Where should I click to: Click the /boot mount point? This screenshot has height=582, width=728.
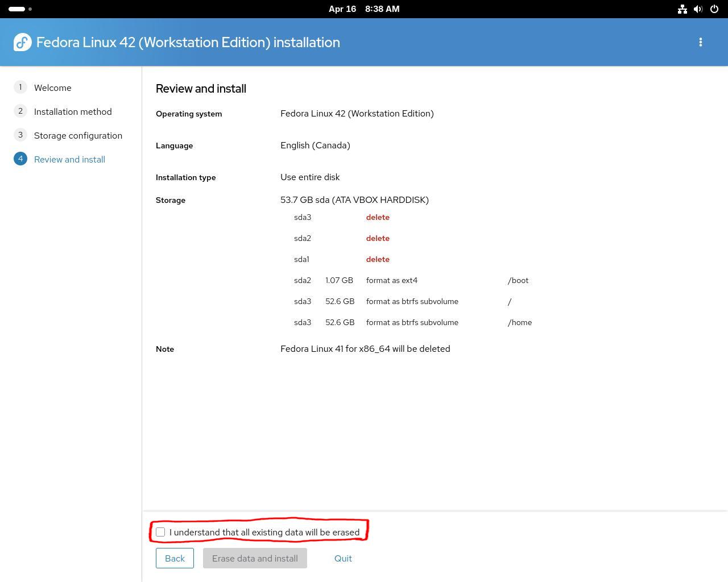click(x=518, y=280)
